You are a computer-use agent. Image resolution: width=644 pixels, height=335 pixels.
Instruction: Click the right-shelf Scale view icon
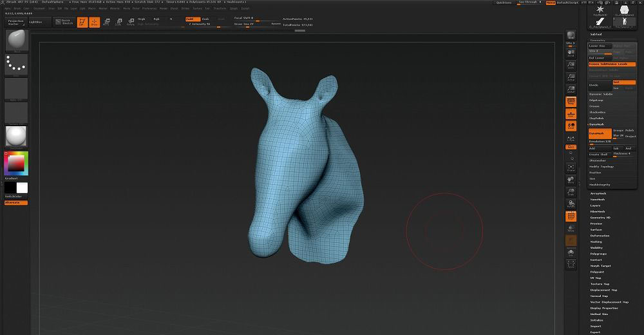point(571,192)
